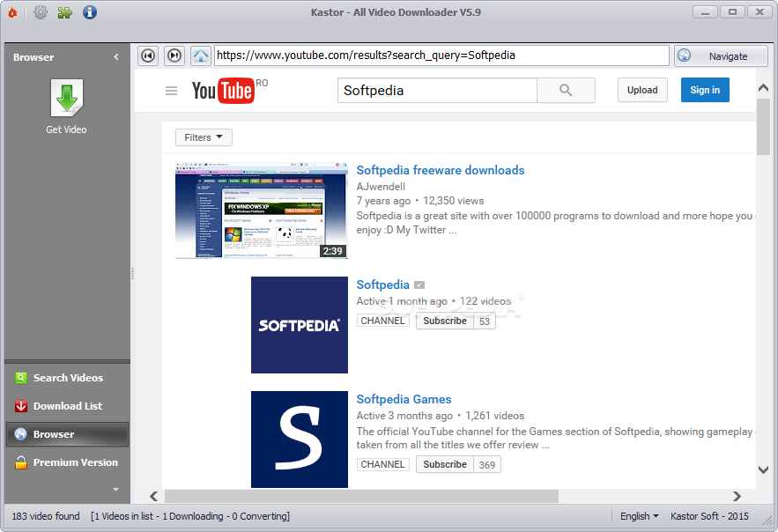Open the blue info about icon
Image resolution: width=778 pixels, height=532 pixels.
[90, 12]
